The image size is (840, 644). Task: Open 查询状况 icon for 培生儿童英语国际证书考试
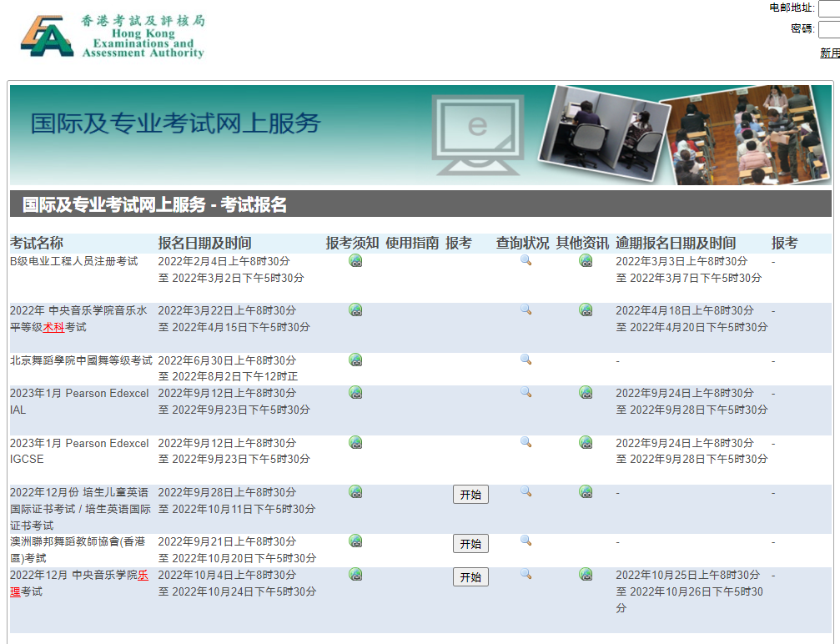point(526,492)
